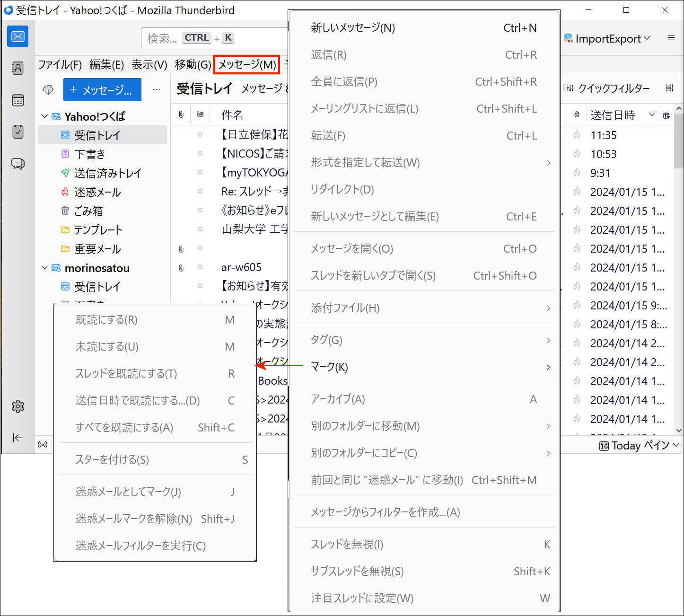Screen dimensions: 684x616
Task: Open the Address Book icon in sidebar
Action: (18, 68)
